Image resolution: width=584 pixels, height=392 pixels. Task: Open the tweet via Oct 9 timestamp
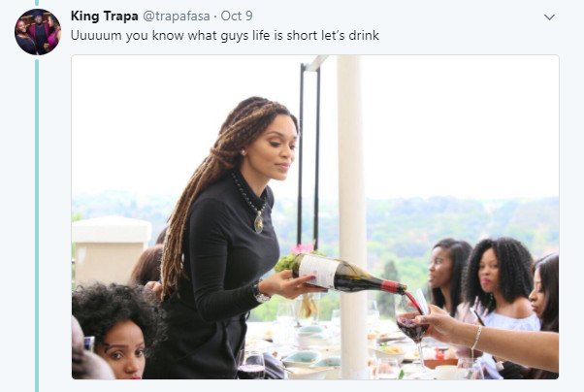click(237, 16)
